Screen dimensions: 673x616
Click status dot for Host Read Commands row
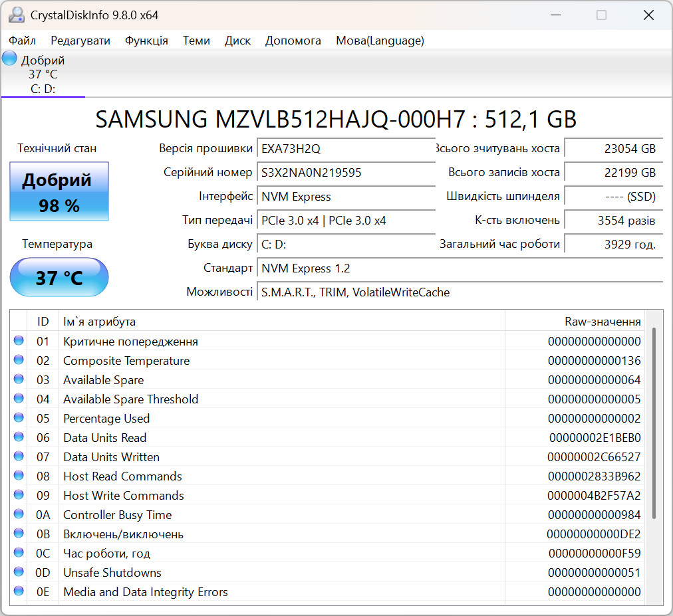[x=19, y=476]
